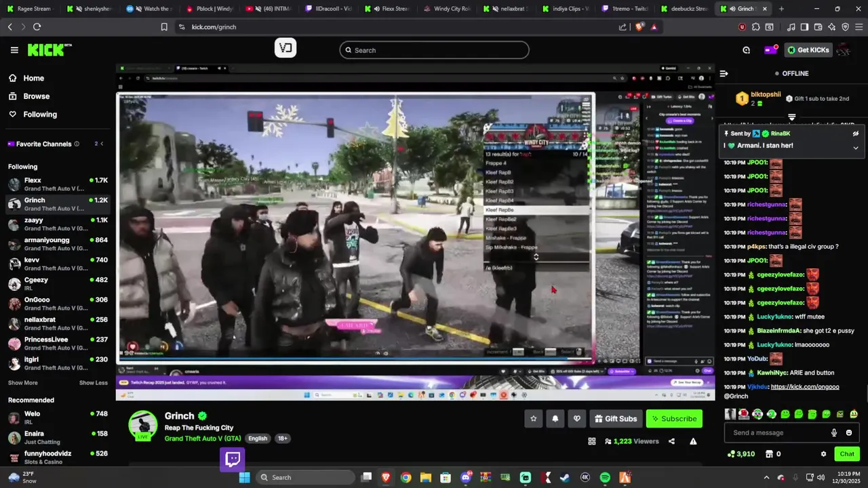The width and height of the screenshot is (868, 488).
Task: Click the English language tag
Action: [x=258, y=439]
